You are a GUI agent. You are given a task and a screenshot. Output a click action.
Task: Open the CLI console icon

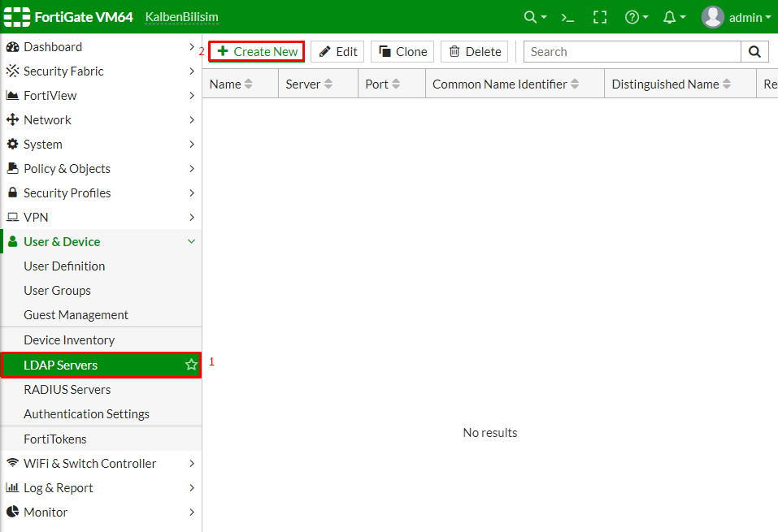[567, 18]
